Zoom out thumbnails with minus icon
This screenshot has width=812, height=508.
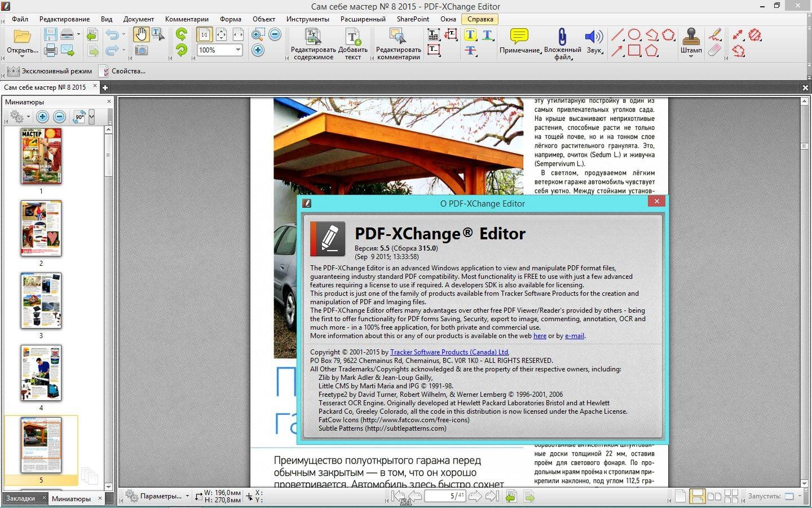[59, 117]
